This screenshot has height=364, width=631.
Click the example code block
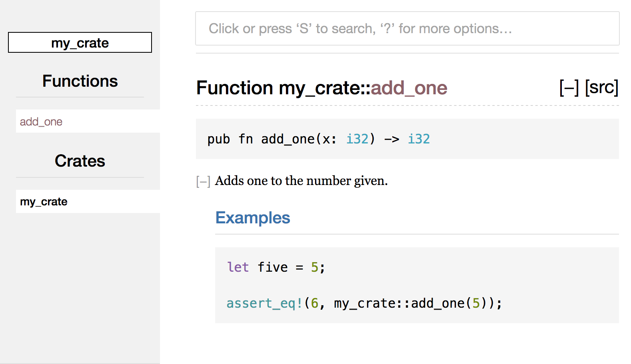(417, 285)
